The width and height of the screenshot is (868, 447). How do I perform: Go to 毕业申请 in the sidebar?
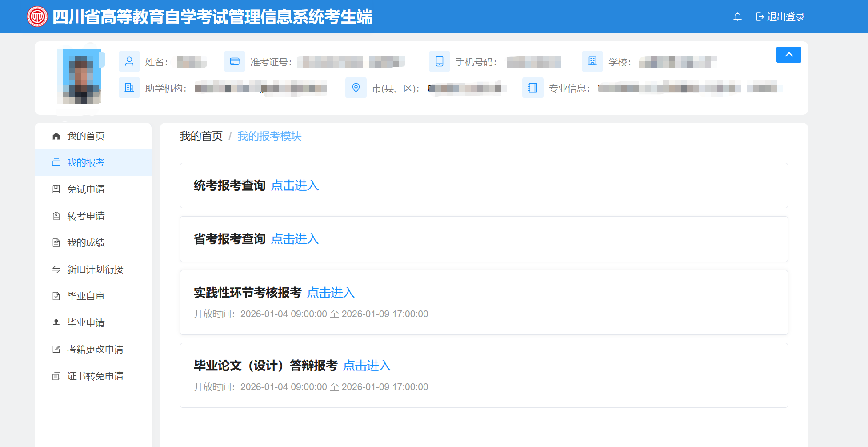click(x=86, y=323)
